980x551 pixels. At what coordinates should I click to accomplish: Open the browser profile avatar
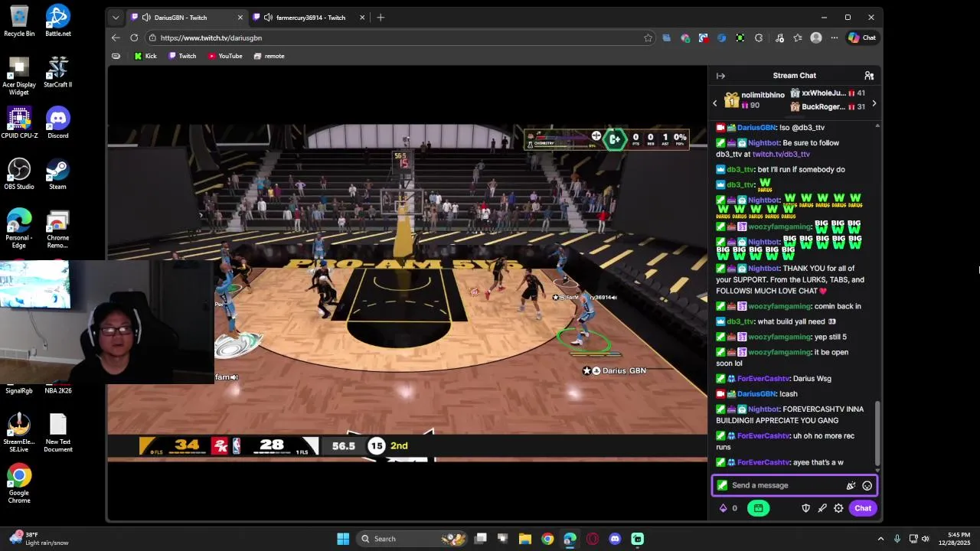(816, 37)
